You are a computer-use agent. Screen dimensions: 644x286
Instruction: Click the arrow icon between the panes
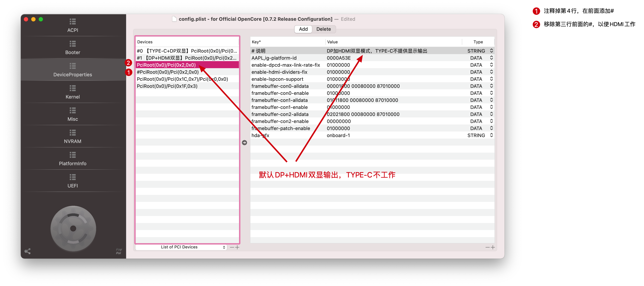click(244, 142)
